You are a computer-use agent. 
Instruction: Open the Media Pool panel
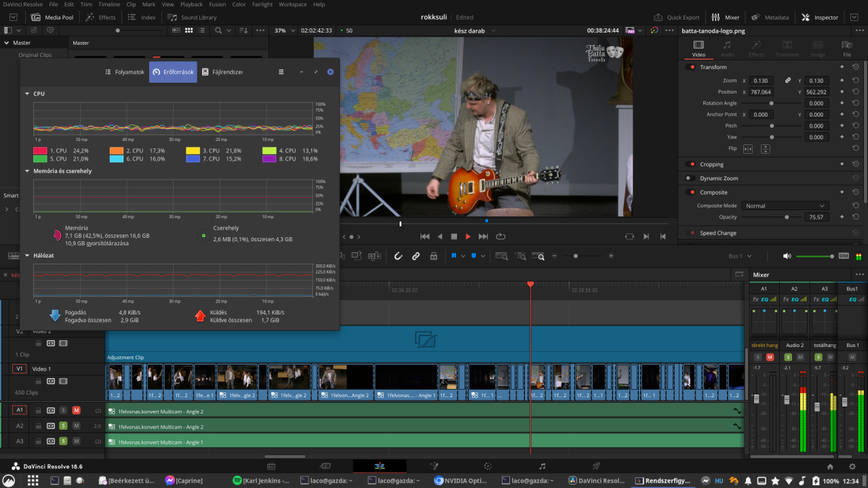click(53, 17)
